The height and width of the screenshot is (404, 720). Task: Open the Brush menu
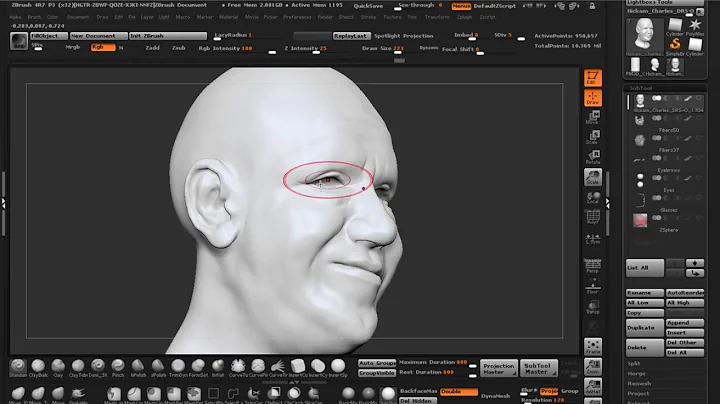[x=34, y=17]
